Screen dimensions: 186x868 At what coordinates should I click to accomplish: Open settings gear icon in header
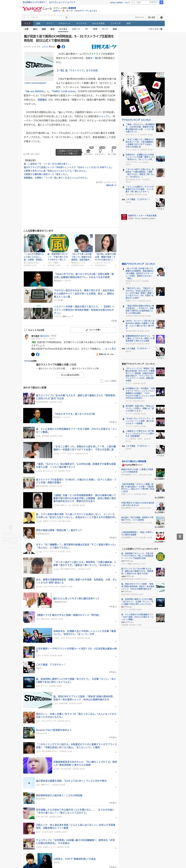pyautogui.click(x=161, y=17)
